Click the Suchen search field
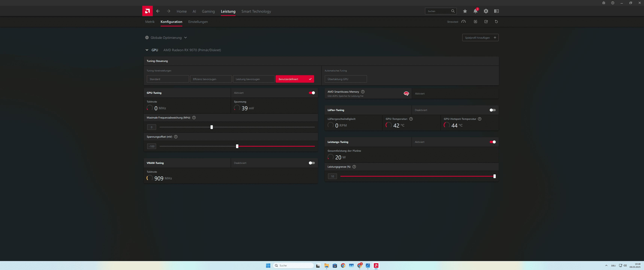 click(438, 11)
